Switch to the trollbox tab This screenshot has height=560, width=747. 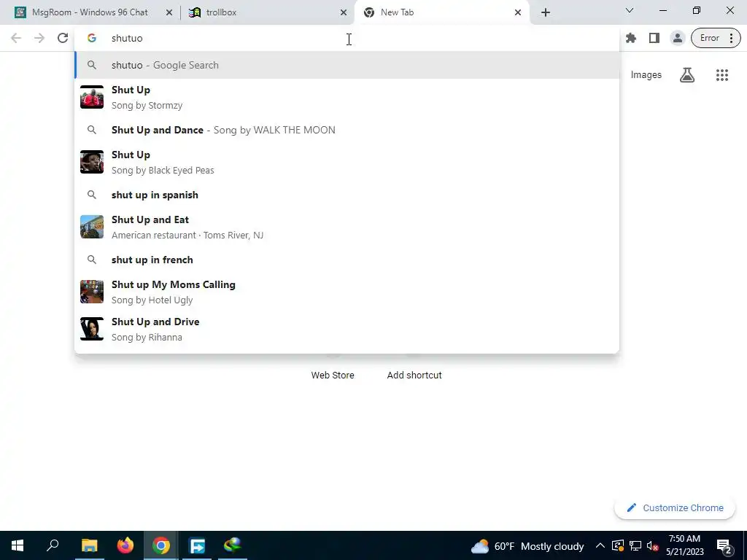coord(267,12)
